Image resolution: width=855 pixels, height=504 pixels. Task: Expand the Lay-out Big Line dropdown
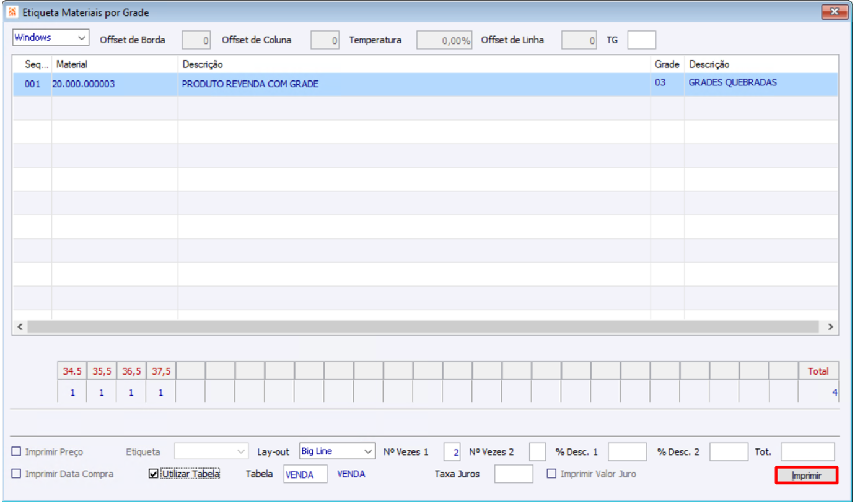(338, 451)
